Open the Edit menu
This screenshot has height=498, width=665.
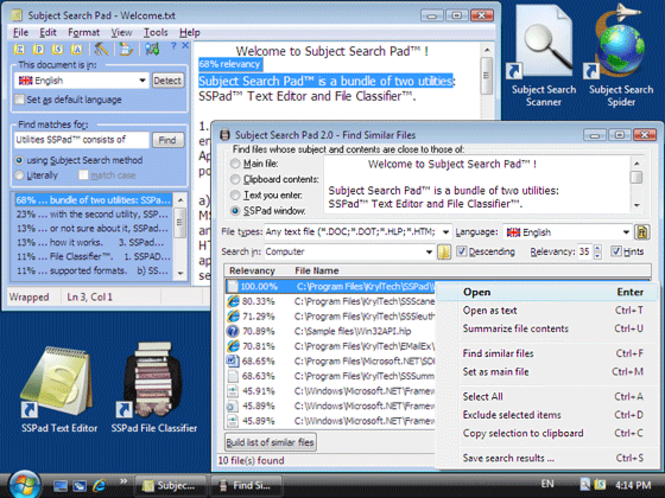pyautogui.click(x=48, y=32)
